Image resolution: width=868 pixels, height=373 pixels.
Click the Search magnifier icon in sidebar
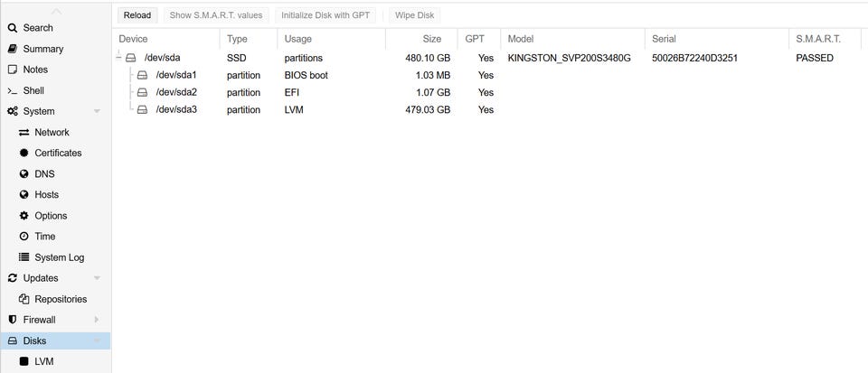12,28
